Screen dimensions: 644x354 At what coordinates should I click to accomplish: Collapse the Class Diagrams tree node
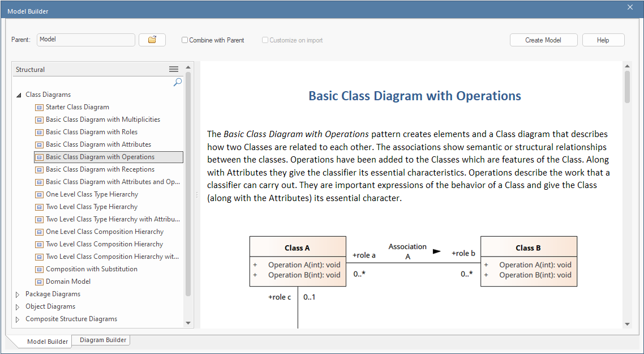(18, 95)
